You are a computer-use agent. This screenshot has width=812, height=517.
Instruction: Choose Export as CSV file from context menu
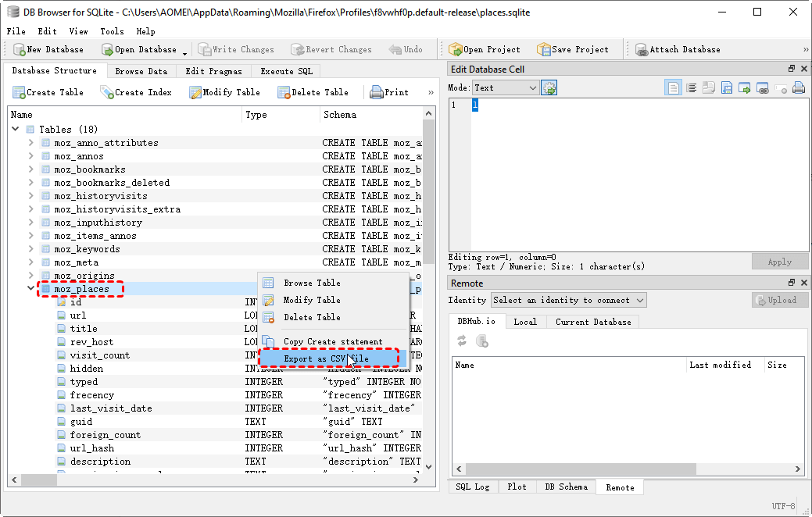point(326,359)
